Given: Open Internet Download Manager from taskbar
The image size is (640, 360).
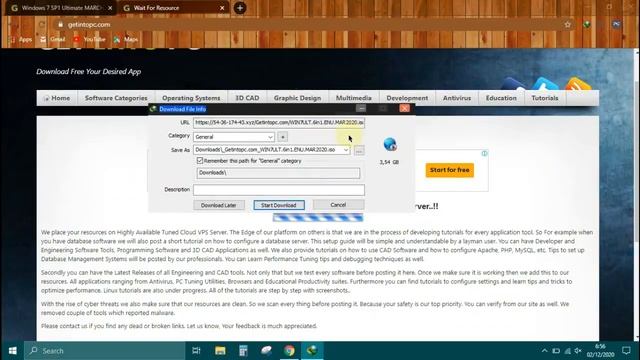Looking at the screenshot, I should [x=312, y=351].
